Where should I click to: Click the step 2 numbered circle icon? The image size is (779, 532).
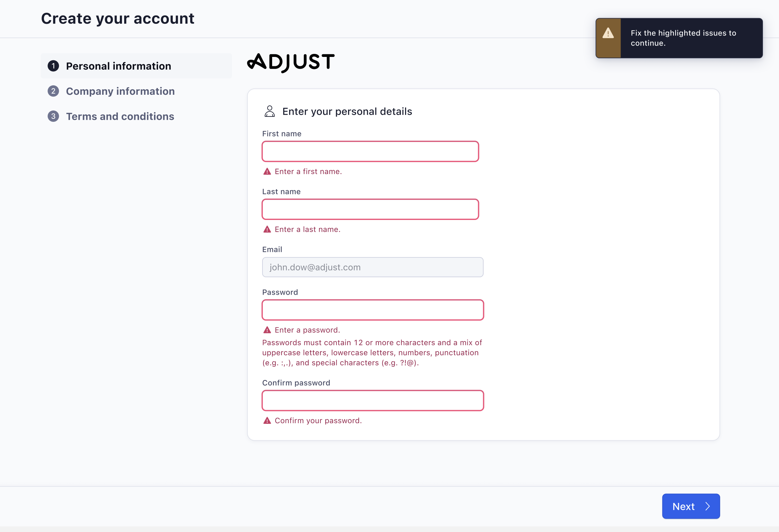[x=54, y=91]
